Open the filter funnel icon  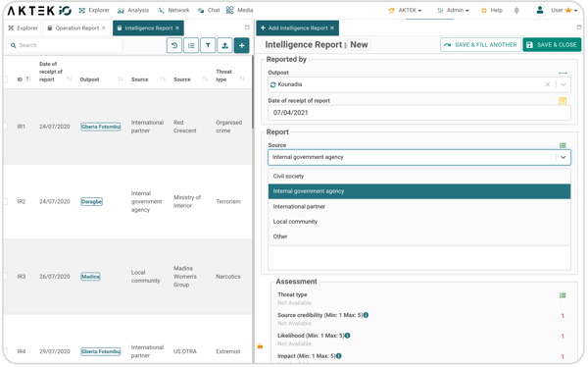point(208,45)
